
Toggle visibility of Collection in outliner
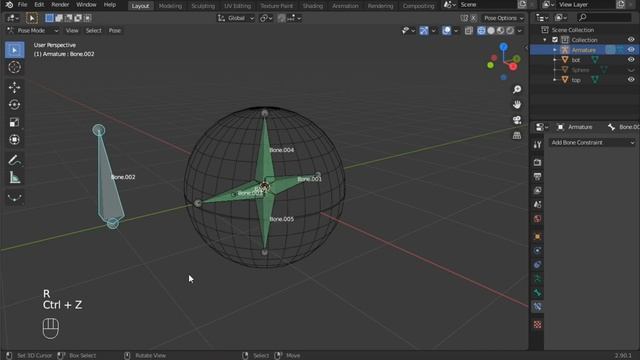click(631, 40)
